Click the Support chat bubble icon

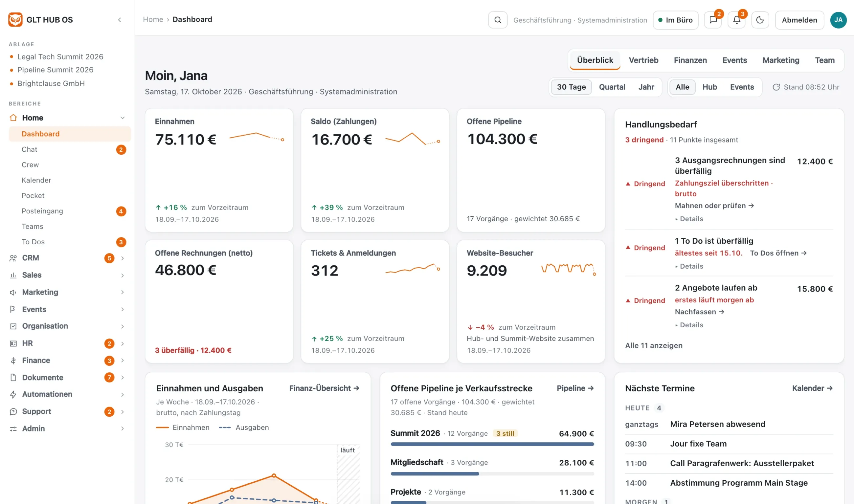click(13, 412)
